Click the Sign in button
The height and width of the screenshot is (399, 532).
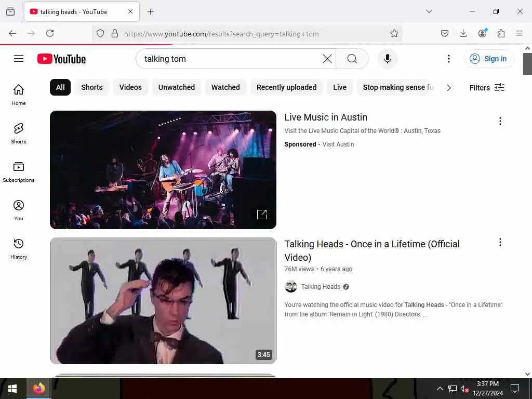[x=488, y=59]
